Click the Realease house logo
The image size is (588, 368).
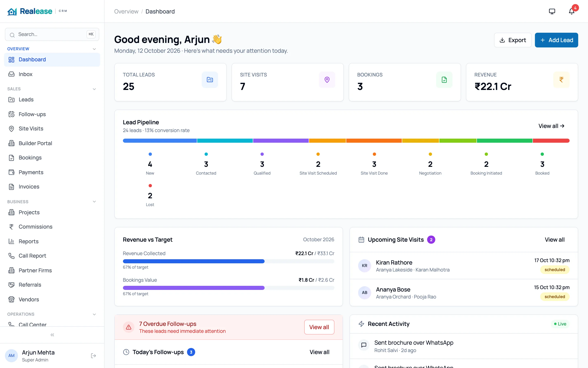[12, 11]
